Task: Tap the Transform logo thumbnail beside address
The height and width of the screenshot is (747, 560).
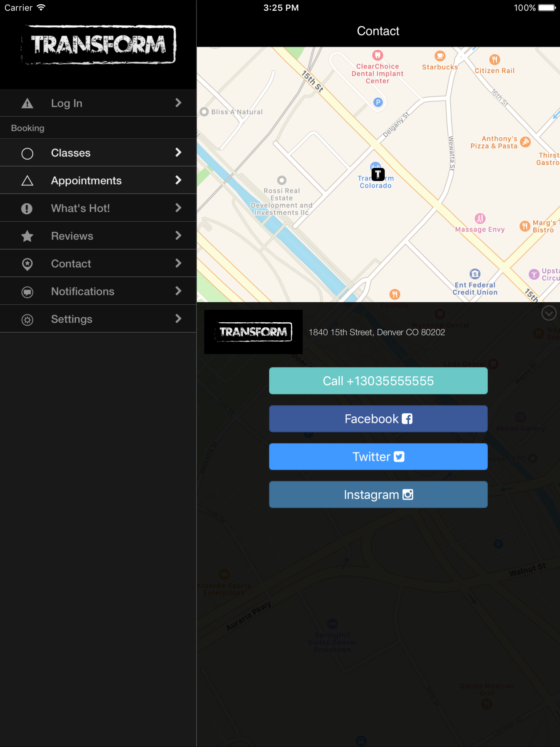Action: click(253, 332)
